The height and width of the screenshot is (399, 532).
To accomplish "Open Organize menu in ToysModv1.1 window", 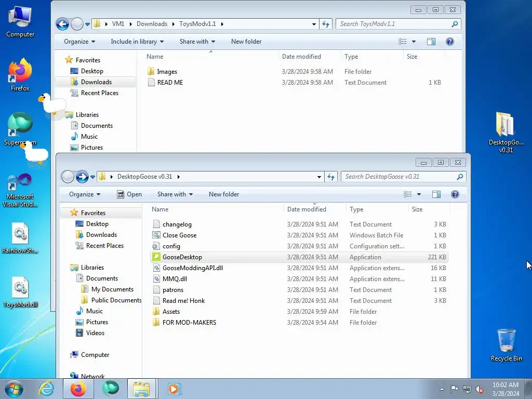I will tap(79, 42).
